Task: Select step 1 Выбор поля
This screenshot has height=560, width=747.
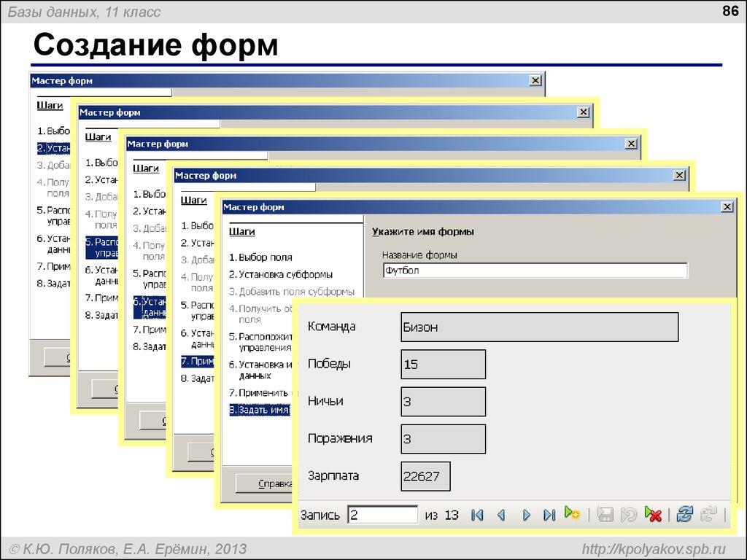Action: pyautogui.click(x=264, y=257)
